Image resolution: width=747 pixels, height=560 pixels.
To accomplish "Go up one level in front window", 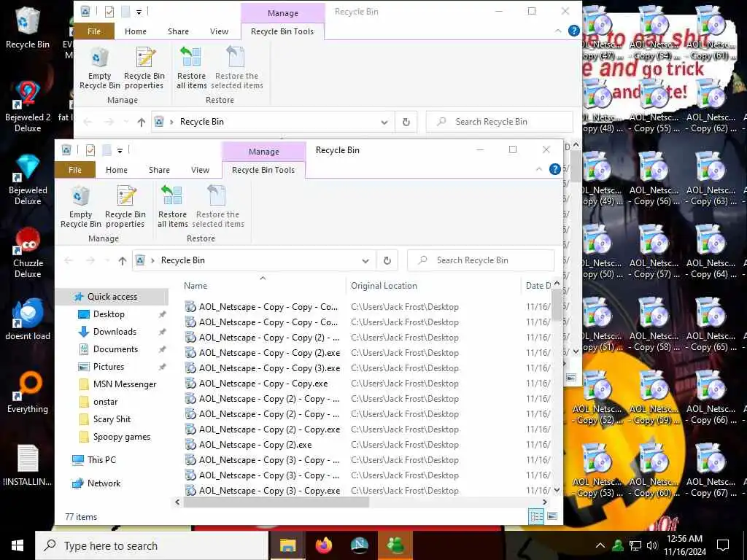I will (x=123, y=260).
